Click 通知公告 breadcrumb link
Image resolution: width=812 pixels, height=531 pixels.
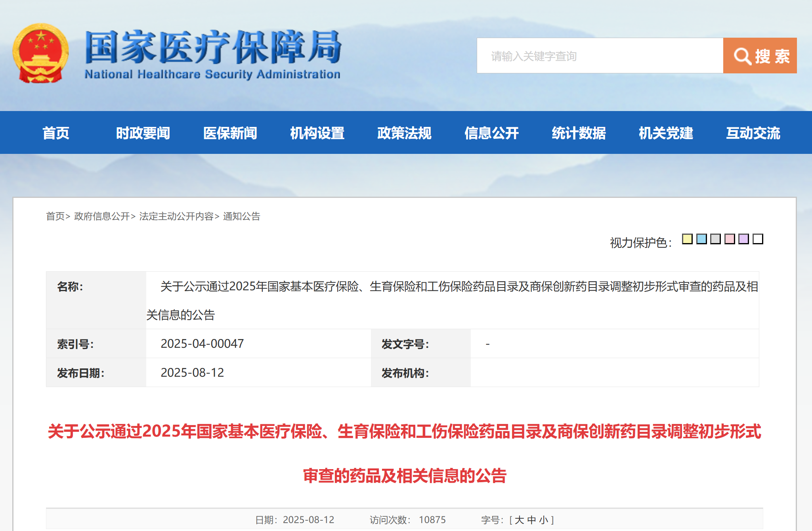click(241, 216)
